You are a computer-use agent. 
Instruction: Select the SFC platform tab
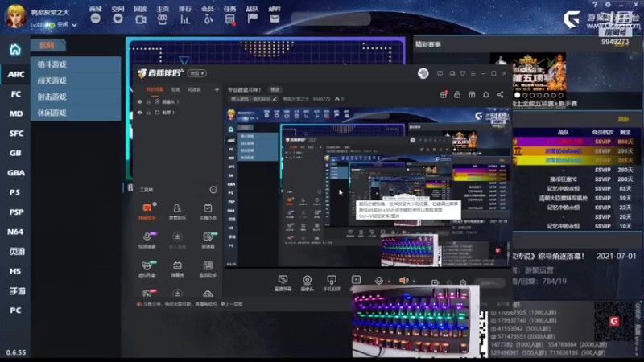15,134
